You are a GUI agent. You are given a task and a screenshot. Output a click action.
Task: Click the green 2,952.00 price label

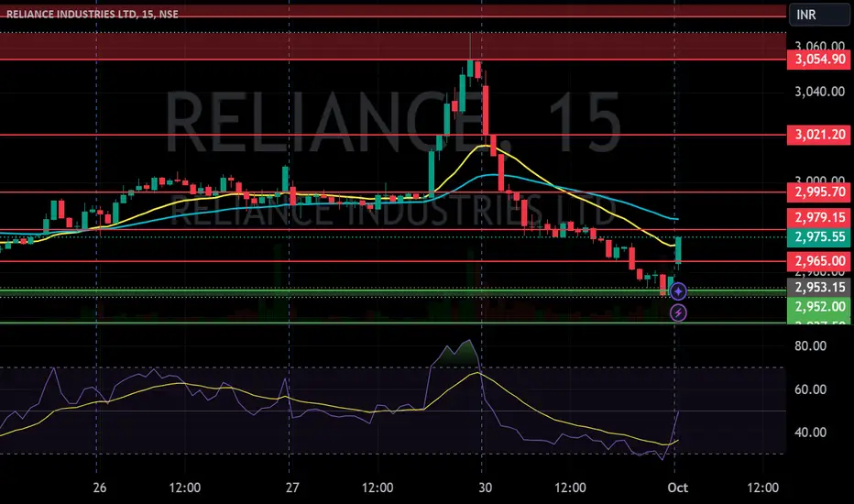click(818, 307)
